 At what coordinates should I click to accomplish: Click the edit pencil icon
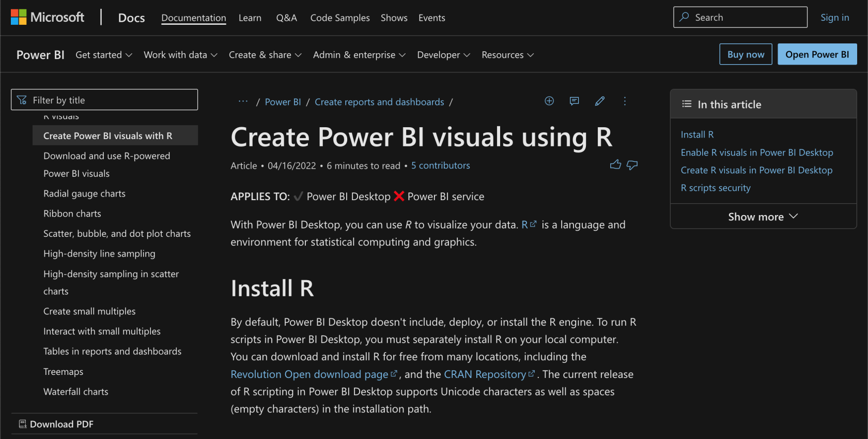(x=599, y=101)
